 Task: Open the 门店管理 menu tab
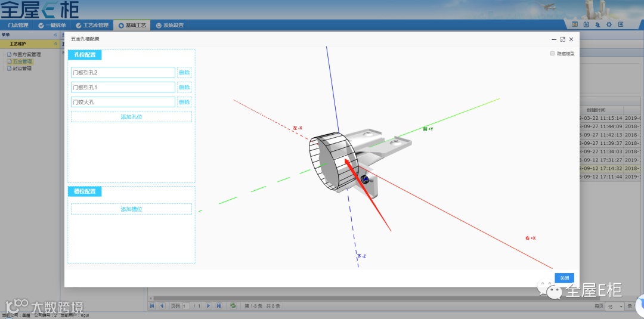tap(18, 26)
